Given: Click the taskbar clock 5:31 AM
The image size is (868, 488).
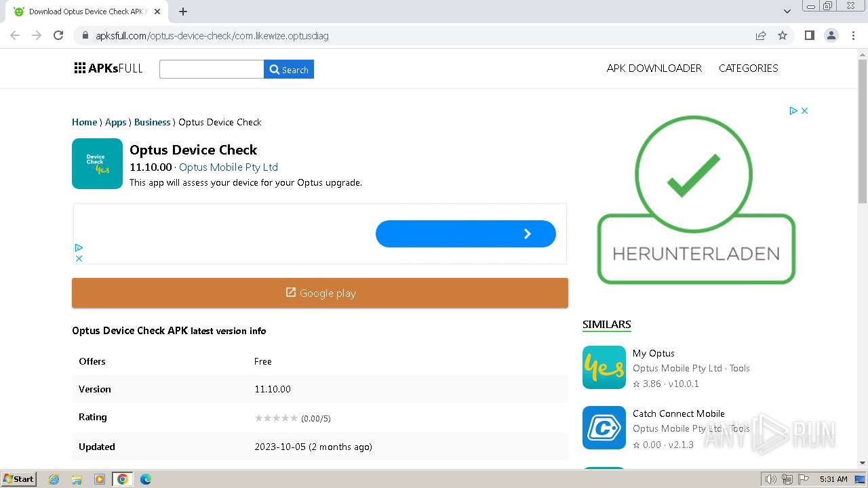Looking at the screenshot, I should 833,479.
